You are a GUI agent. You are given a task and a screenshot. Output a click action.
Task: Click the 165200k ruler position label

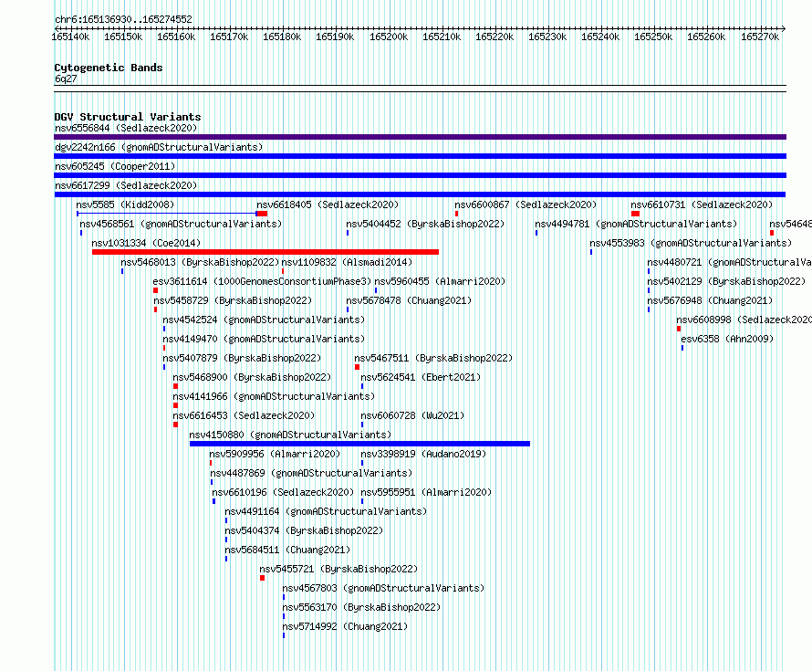[x=389, y=37]
